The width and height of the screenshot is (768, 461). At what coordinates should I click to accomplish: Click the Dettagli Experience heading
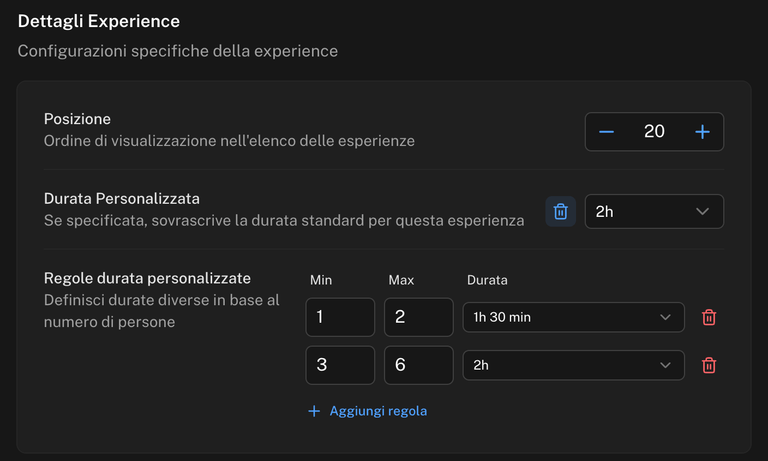(99, 21)
